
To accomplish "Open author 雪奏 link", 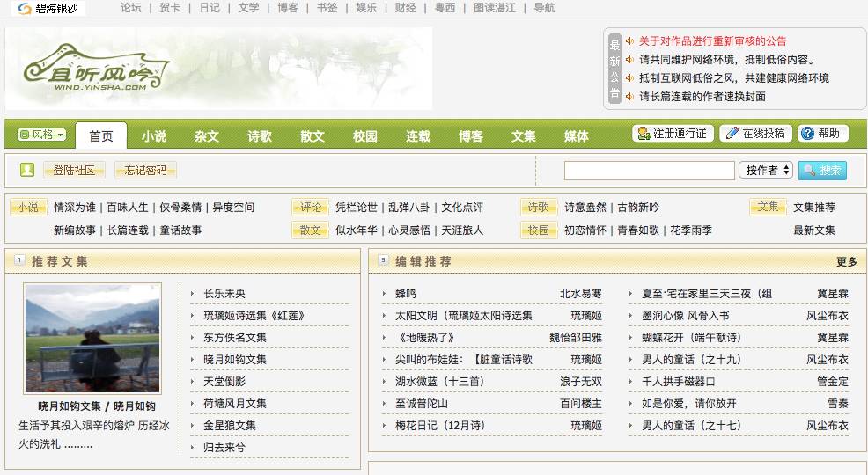I will [x=837, y=404].
